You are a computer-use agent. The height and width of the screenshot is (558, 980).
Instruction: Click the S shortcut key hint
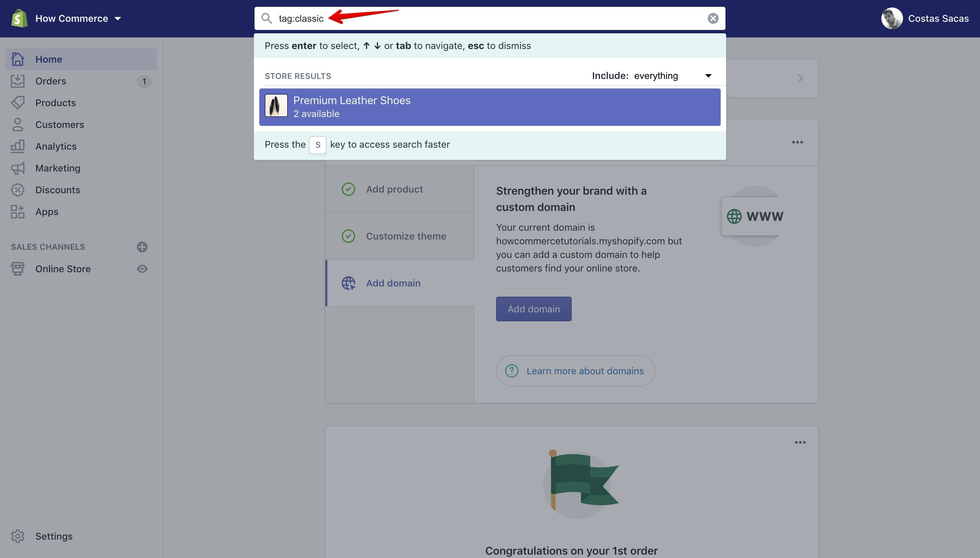318,145
